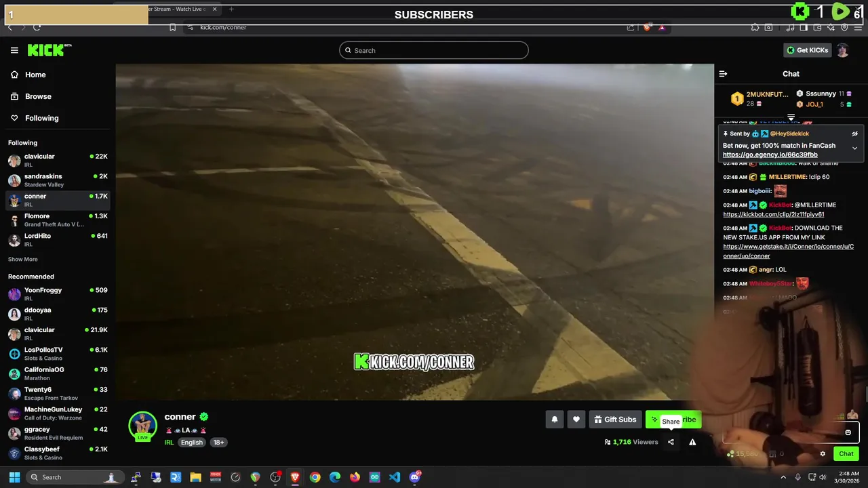Open chat settings gear icon
868x488 pixels.
point(823,453)
